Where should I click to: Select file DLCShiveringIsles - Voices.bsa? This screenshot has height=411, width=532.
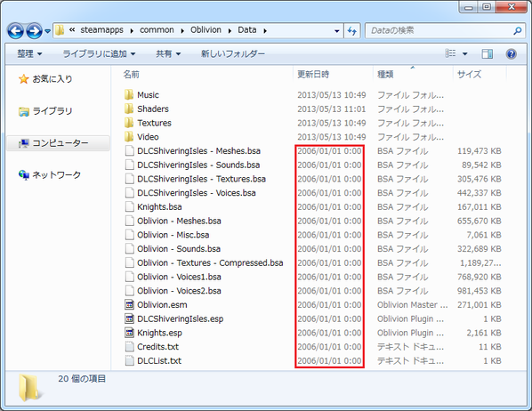(197, 193)
